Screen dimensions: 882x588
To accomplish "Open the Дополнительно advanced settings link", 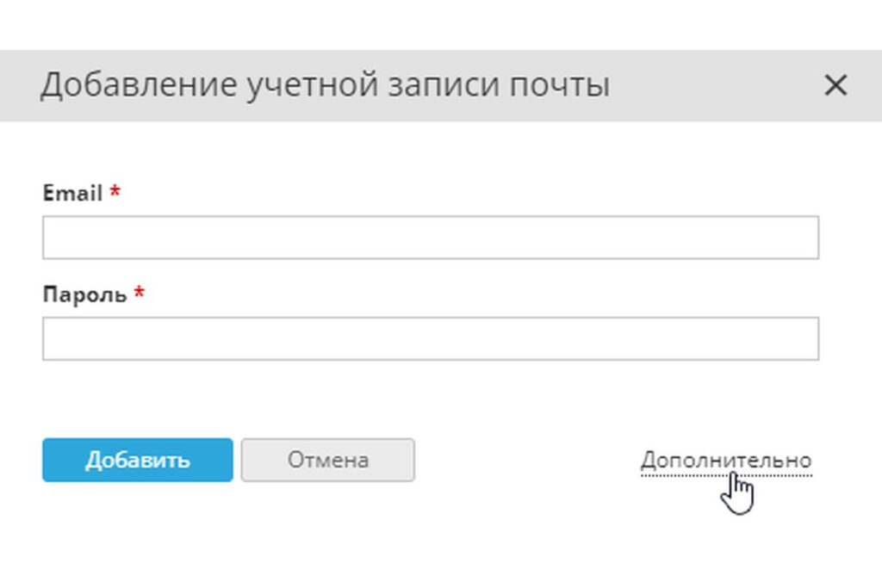I will (725, 460).
